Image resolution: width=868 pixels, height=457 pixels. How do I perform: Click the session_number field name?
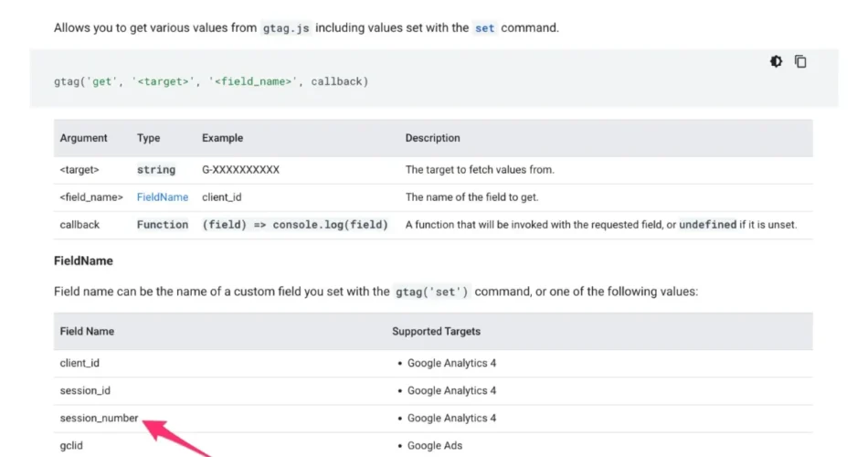[99, 419]
